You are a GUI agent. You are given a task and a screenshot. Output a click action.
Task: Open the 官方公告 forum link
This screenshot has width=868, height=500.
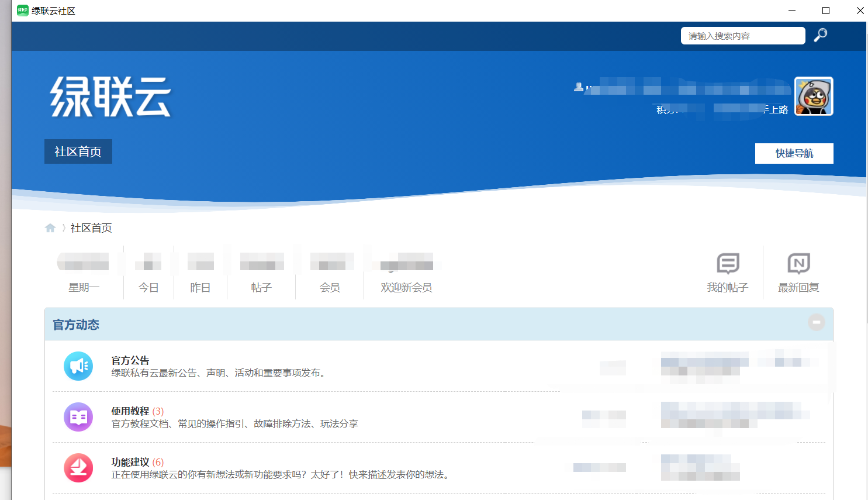[x=130, y=360]
